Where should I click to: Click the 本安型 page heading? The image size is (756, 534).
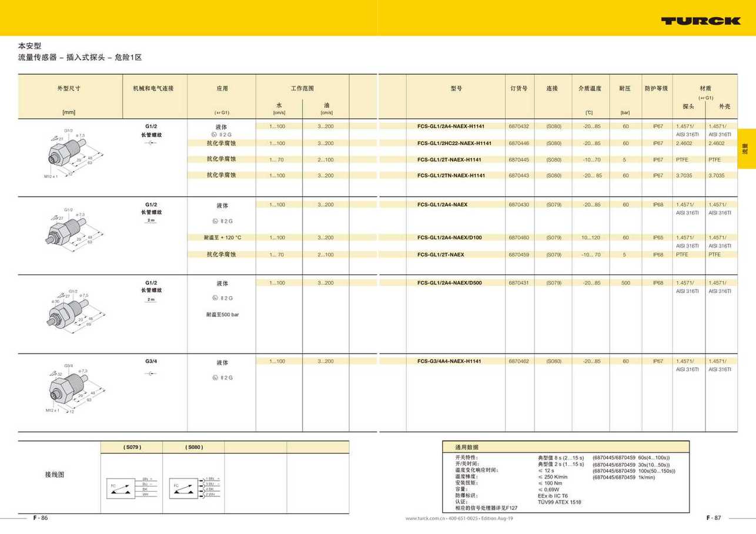(30, 45)
